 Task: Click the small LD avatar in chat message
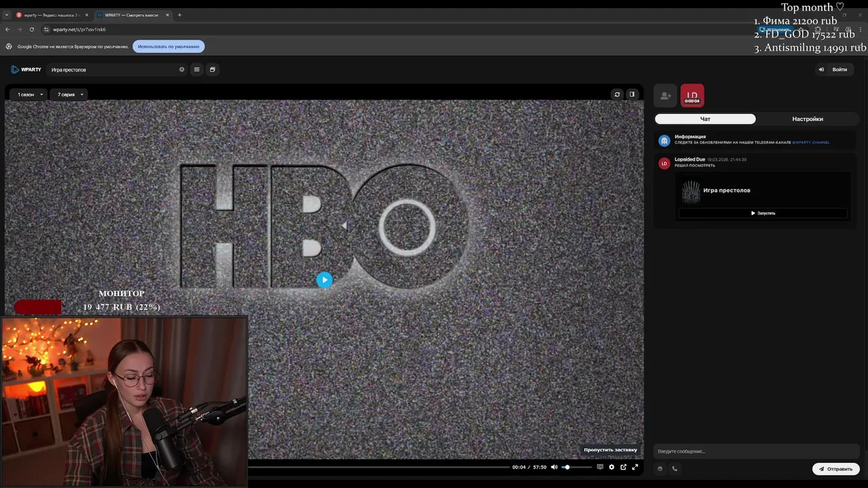point(665,163)
